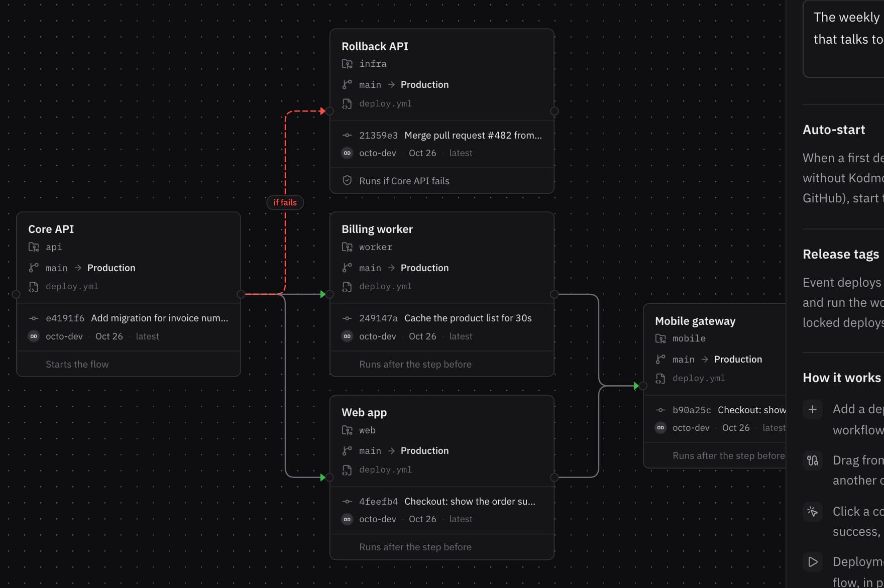Click the repository icon beside 'mobile'
The image size is (884, 588).
660,339
